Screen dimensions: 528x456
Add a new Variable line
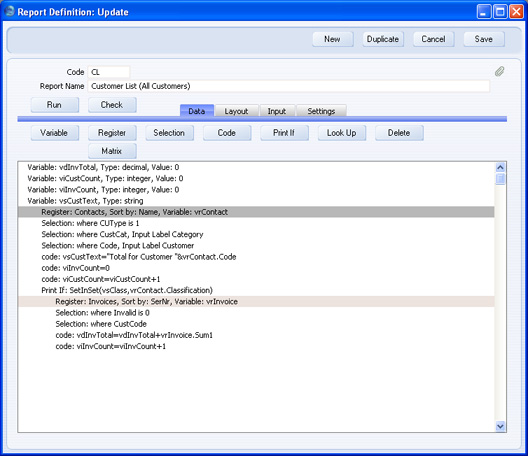tap(55, 133)
